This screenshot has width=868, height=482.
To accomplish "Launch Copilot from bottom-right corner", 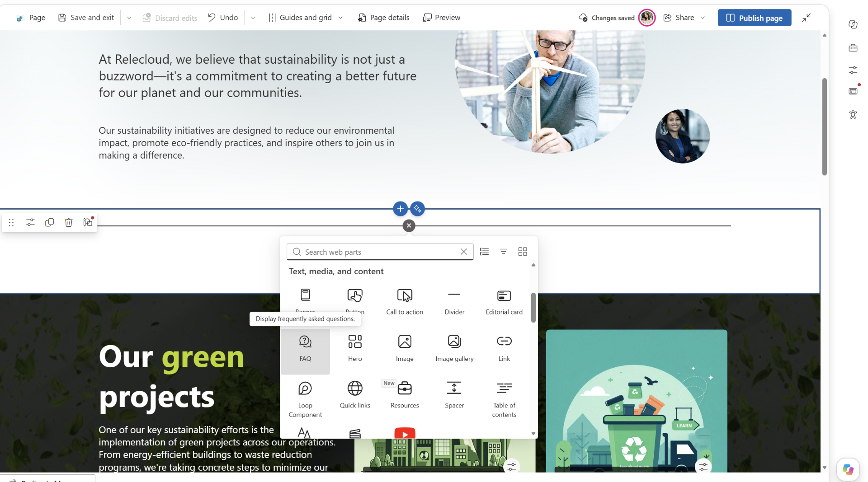I will 848,469.
